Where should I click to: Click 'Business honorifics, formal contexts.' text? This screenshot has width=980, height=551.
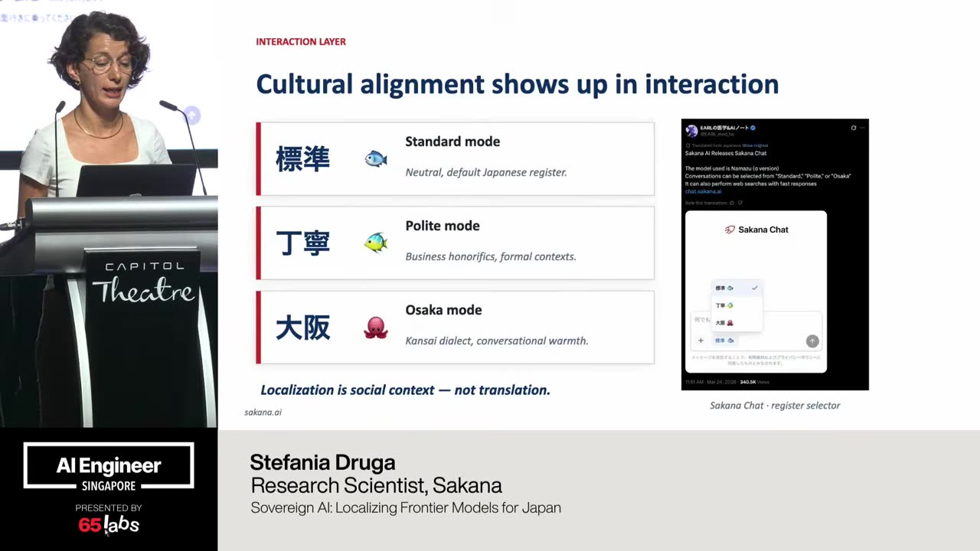[x=491, y=256]
